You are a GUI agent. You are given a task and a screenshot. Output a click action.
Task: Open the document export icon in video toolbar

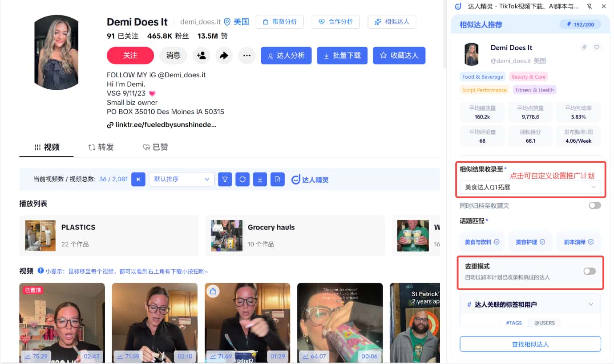point(277,179)
